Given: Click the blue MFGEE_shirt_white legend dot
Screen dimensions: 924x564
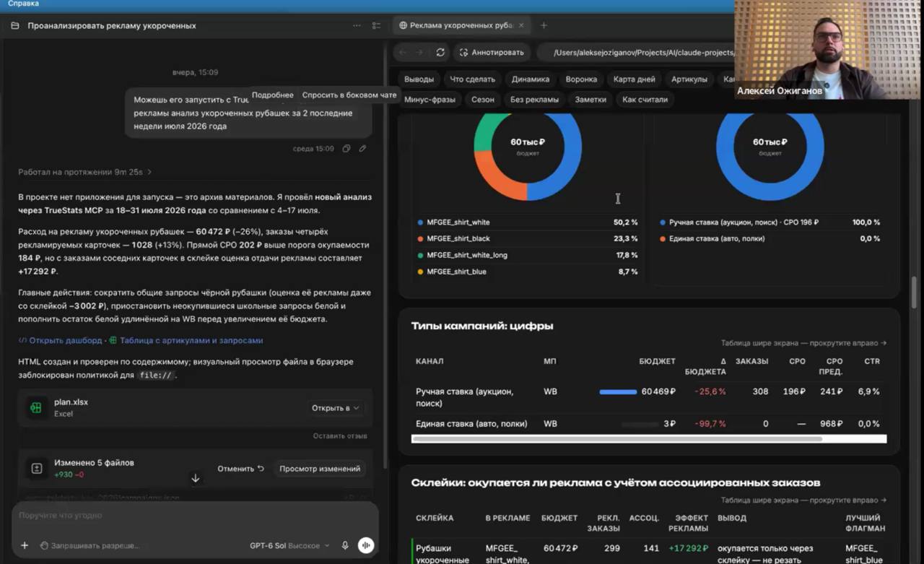Looking at the screenshot, I should tap(421, 222).
